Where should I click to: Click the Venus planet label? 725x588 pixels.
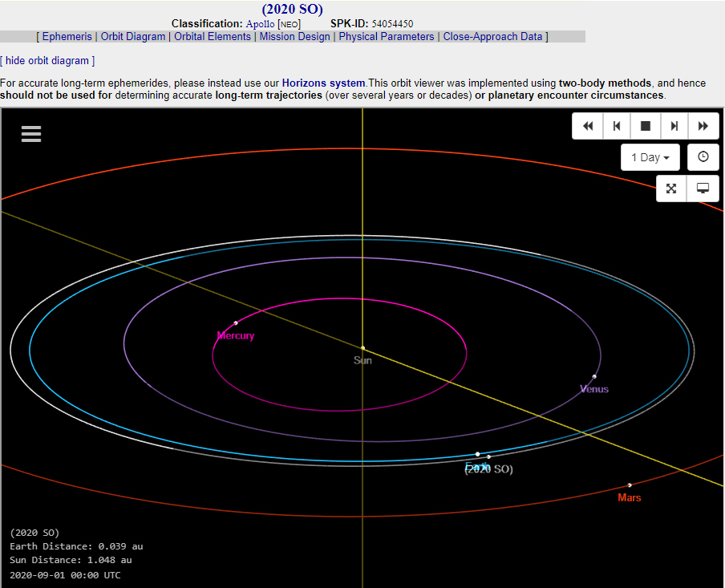click(594, 389)
